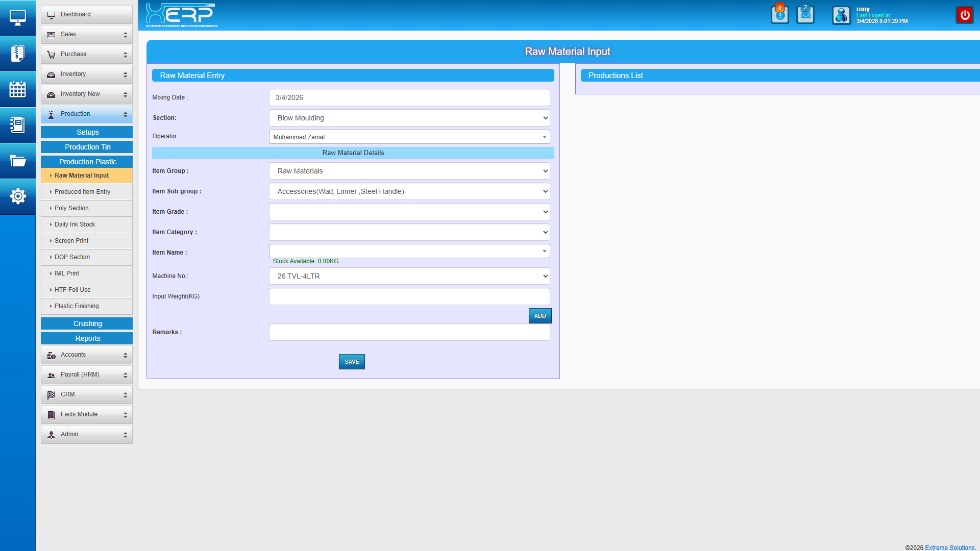This screenshot has width=980, height=551.
Task: Open the alert notifications icon
Action: point(779,15)
